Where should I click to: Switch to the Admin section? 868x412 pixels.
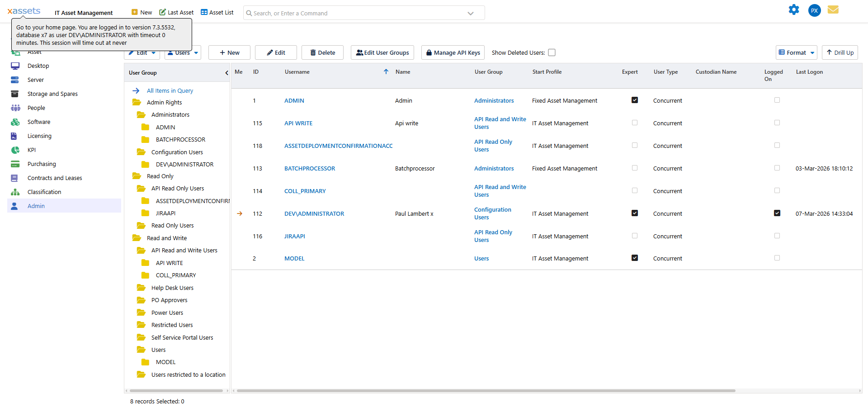36,206
